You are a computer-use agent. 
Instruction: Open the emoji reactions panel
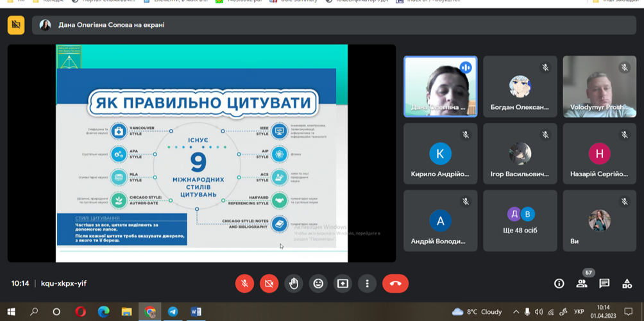(318, 283)
